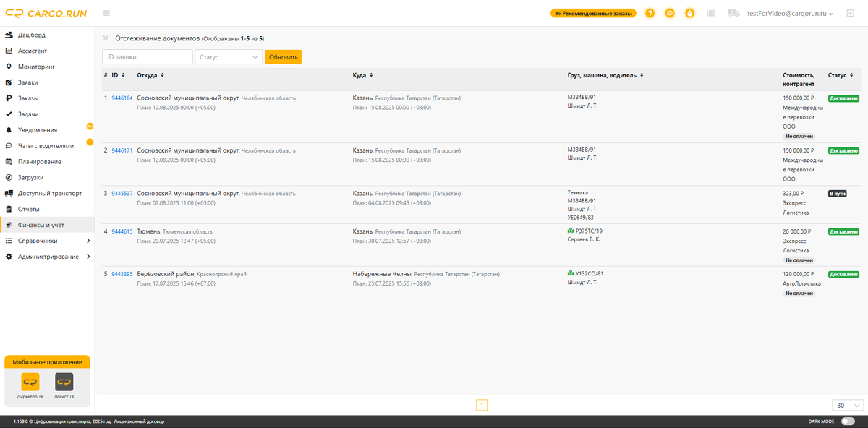Close the Отслеживание документов panel
The width and height of the screenshot is (868, 428).
pos(106,38)
